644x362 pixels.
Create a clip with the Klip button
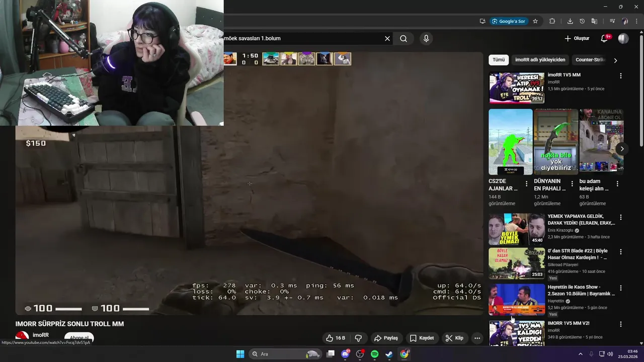[454, 338]
